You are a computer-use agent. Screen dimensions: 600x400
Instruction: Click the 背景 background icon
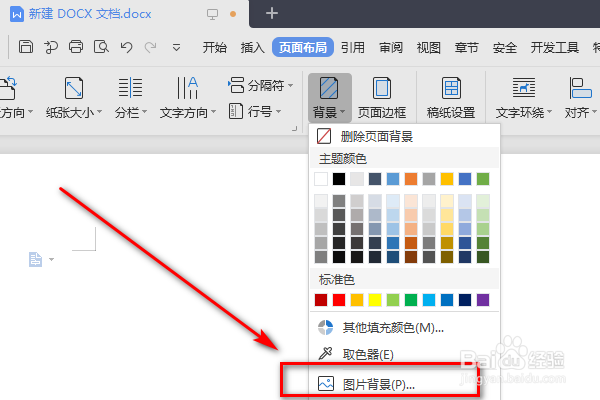point(329,88)
